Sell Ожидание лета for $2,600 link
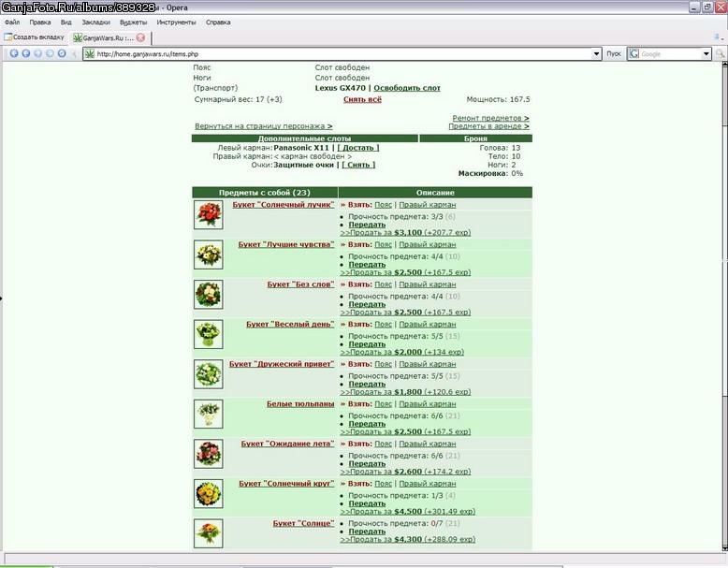This screenshot has height=568, width=728. click(x=405, y=472)
